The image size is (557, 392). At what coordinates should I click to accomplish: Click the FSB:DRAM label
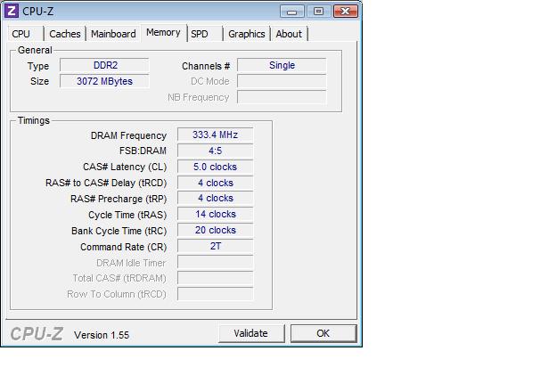click(143, 151)
